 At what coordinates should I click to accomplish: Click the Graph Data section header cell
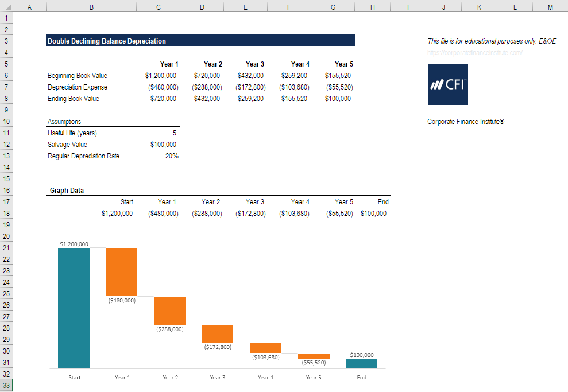click(x=66, y=190)
